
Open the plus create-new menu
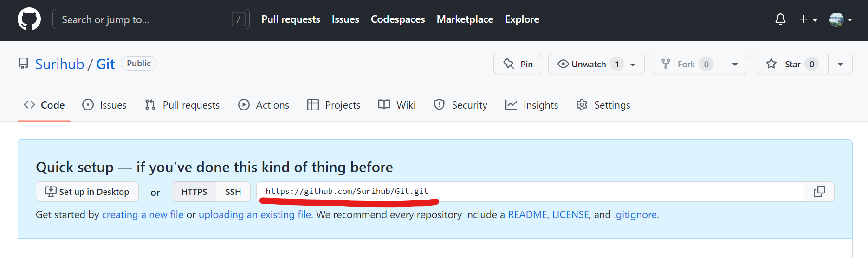(808, 19)
